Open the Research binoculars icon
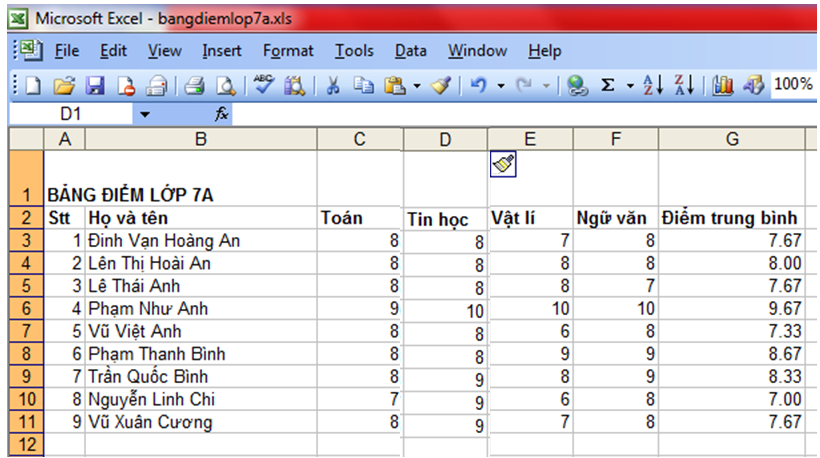 (x=294, y=85)
